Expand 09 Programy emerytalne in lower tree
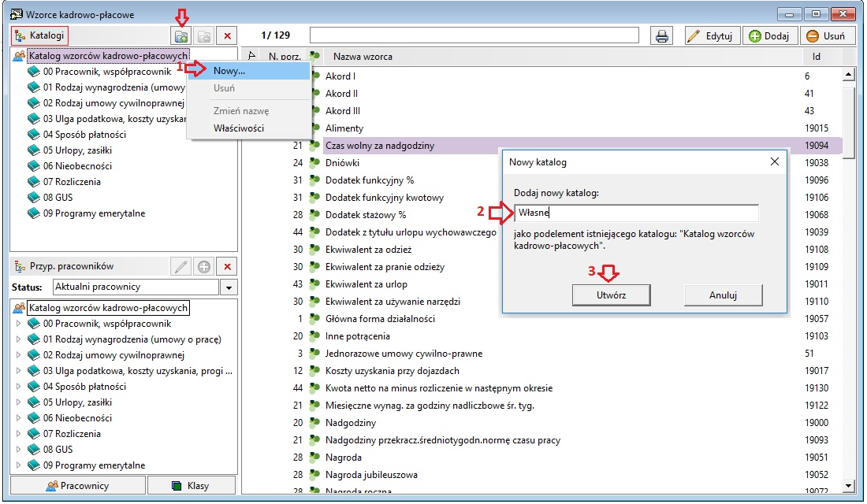867x504 pixels. pyautogui.click(x=18, y=465)
